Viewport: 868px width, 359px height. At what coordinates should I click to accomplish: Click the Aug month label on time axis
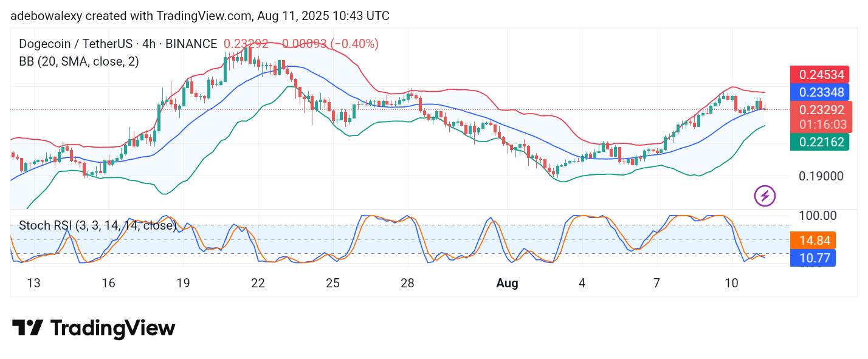[507, 283]
